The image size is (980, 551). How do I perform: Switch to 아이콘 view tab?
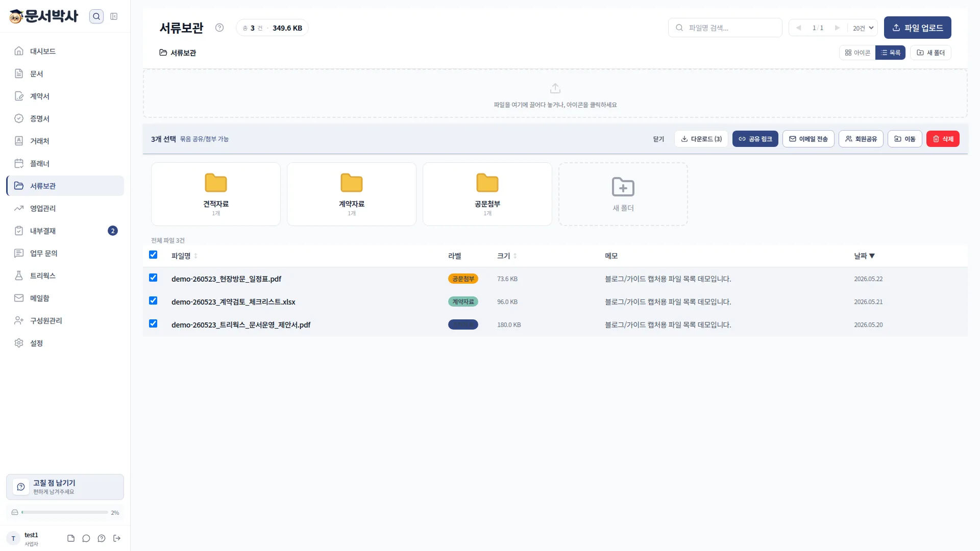click(857, 53)
